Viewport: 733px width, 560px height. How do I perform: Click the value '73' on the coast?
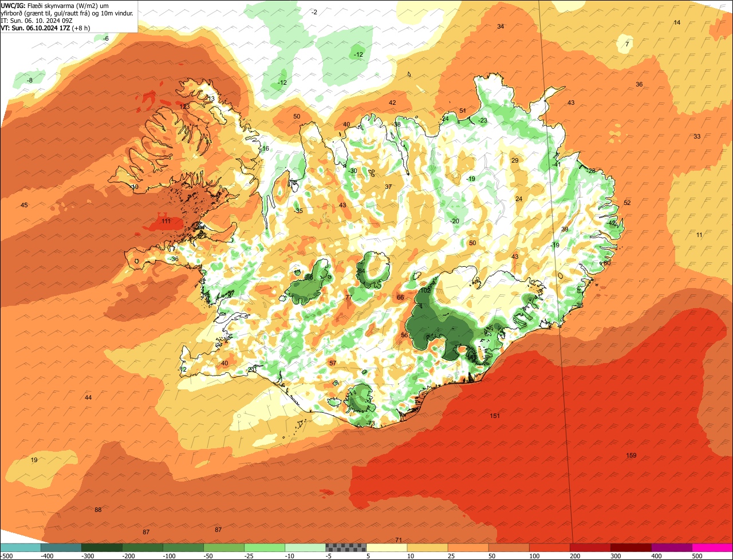pos(371,423)
